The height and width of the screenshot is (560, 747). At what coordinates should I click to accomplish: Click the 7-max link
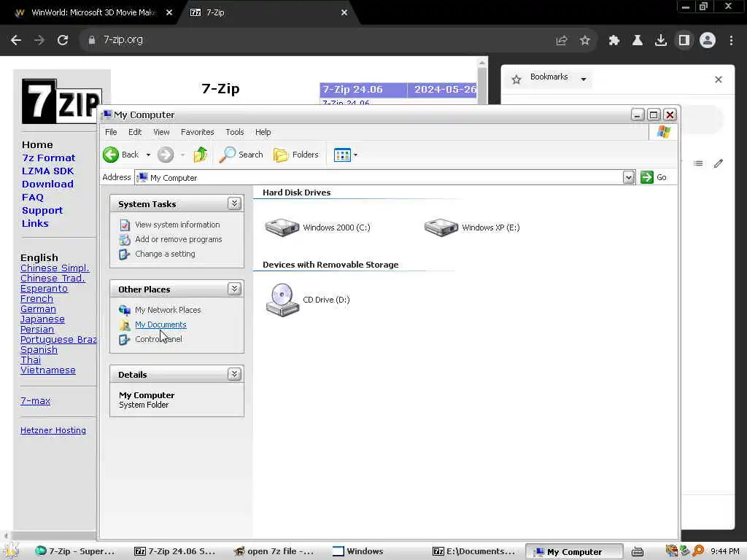(35, 401)
